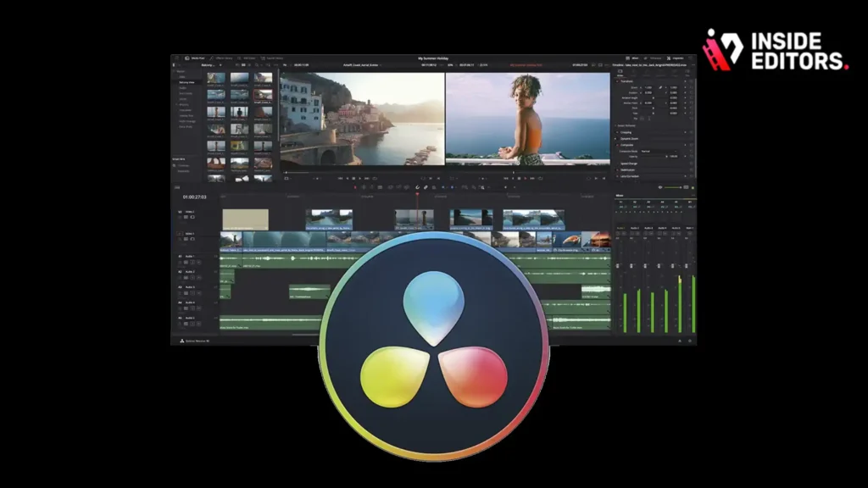Toggle Audio 3 auto select icon
Viewport: 868px width, 488px height.
[x=186, y=293]
